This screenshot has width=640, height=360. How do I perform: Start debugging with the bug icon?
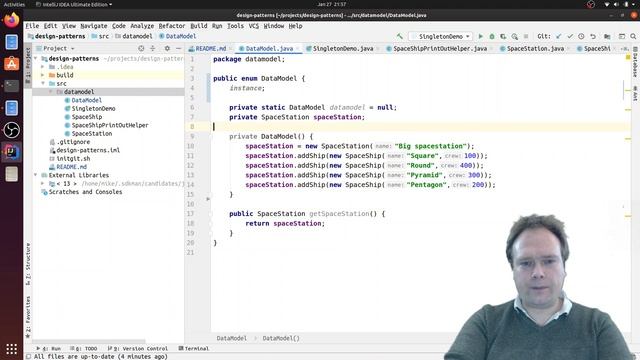pyautogui.click(x=492, y=36)
